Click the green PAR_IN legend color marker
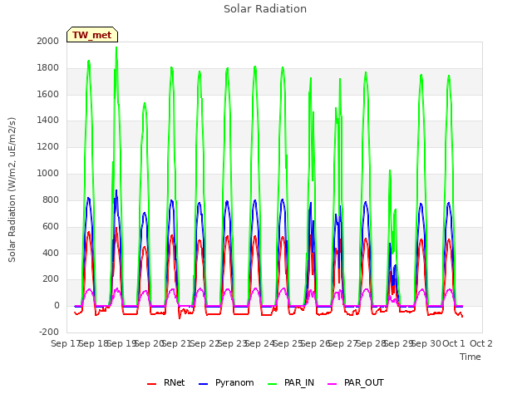532x399 pixels. 273,384
